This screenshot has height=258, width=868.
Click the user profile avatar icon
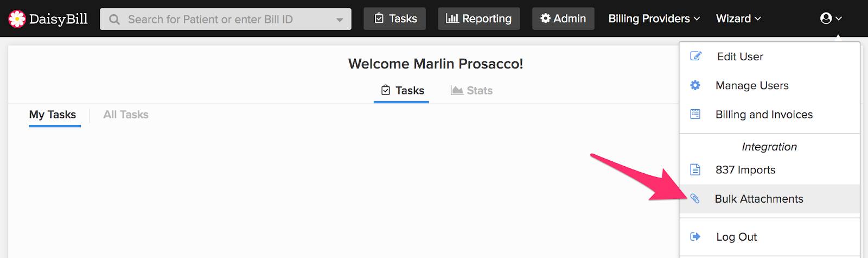(x=826, y=18)
